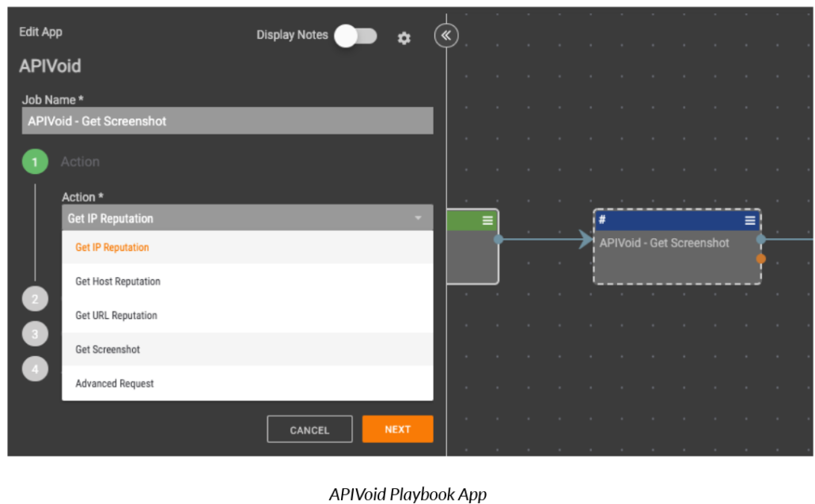Screen dimensions: 815x504
Task: Jump to step 3 circle
Action: (35, 334)
